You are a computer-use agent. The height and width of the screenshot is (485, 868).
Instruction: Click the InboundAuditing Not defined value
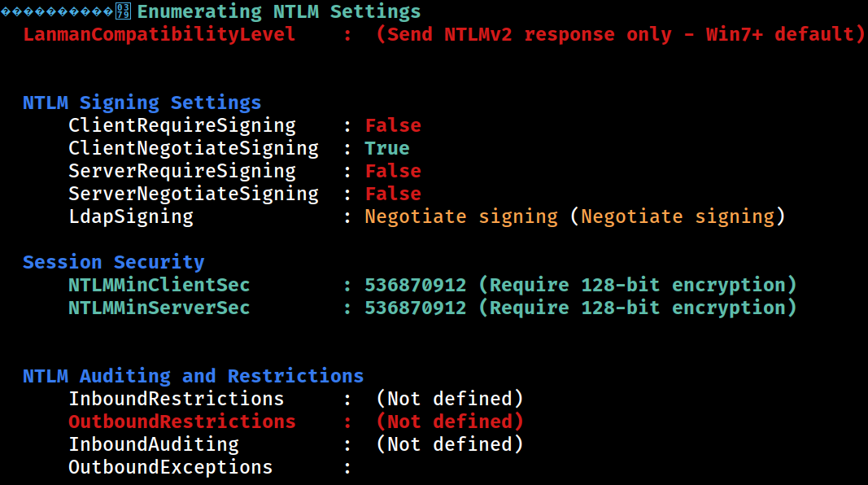(450, 444)
